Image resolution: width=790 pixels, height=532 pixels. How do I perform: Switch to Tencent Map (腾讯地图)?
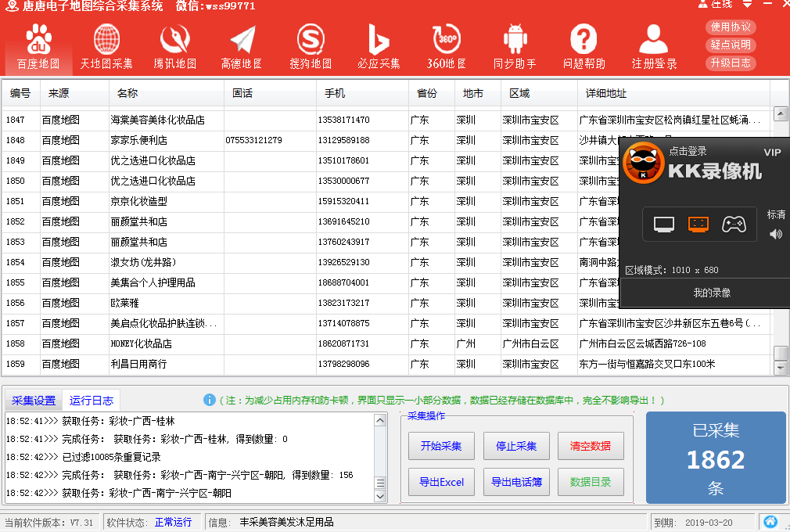pyautogui.click(x=175, y=47)
